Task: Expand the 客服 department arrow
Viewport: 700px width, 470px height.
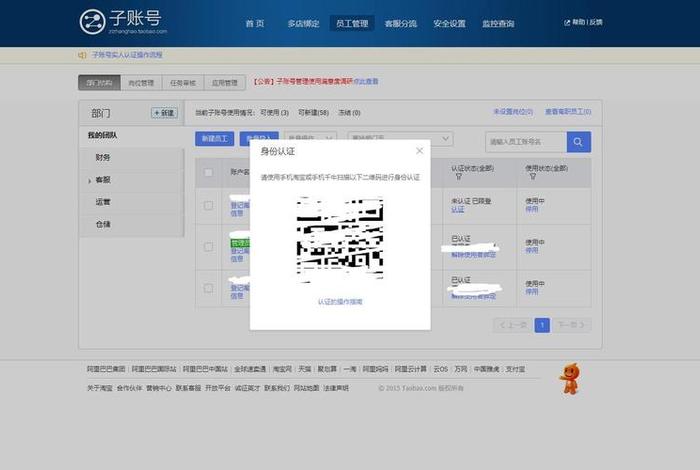Action: tap(89, 181)
